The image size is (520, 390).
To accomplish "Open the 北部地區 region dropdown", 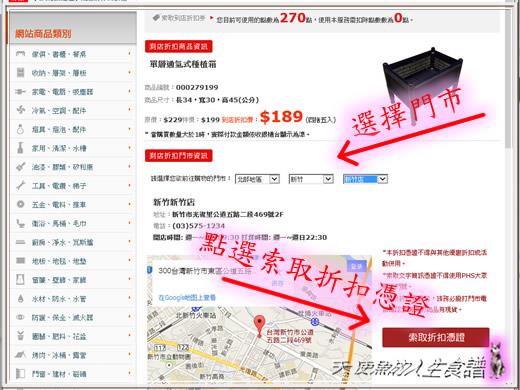I will coord(257,179).
